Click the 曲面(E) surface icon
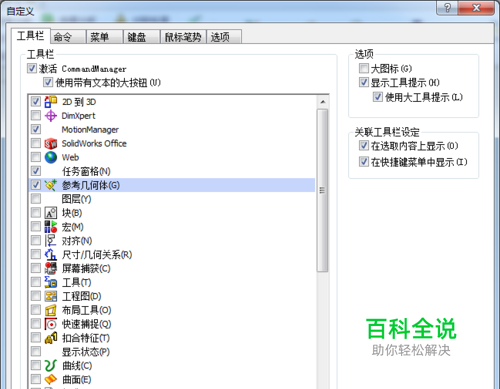Screen dimensions: 500x389 (x=51, y=379)
